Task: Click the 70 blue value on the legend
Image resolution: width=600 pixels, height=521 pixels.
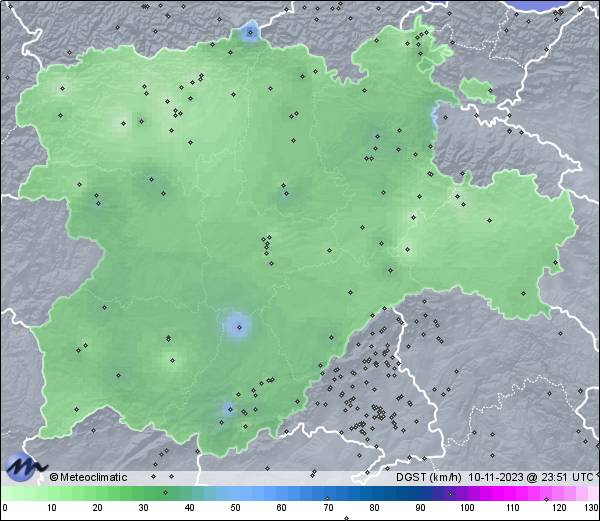Action: [x=328, y=508]
